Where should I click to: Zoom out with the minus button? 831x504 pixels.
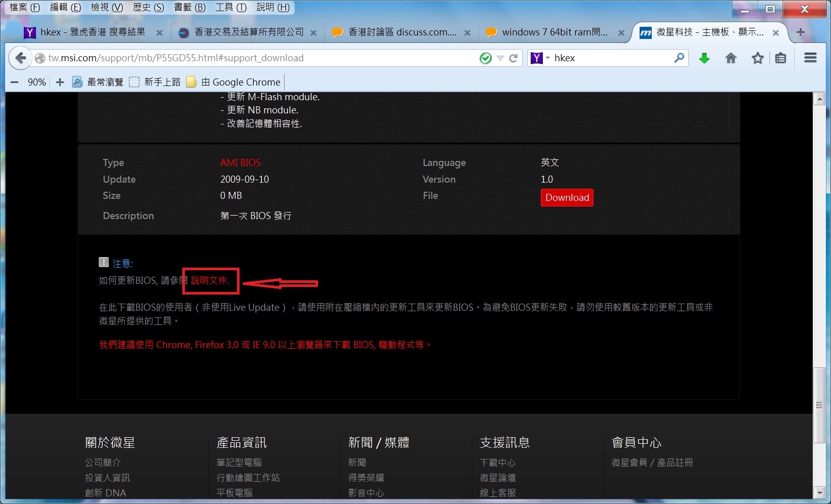[15, 82]
